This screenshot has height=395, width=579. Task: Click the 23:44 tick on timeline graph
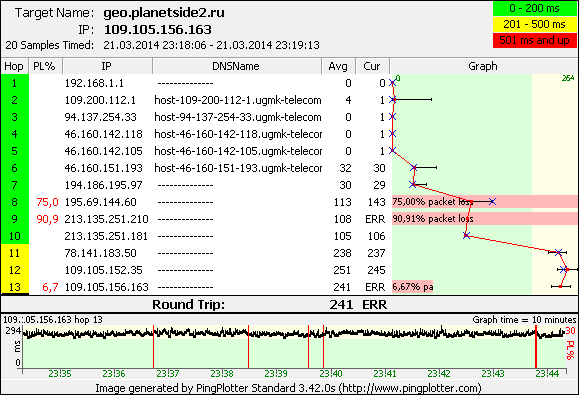click(547, 374)
